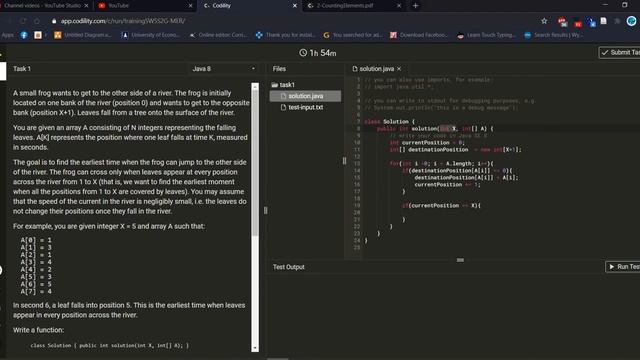Screen dimensions: 640x360
Task: Select solution.java in the file tree
Action: coord(305,96)
